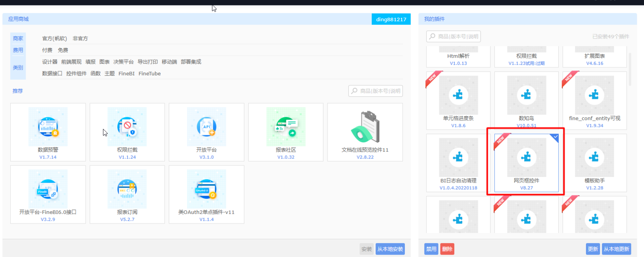Filter by 付费 plugins
This screenshot has height=257, width=644.
click(x=47, y=50)
